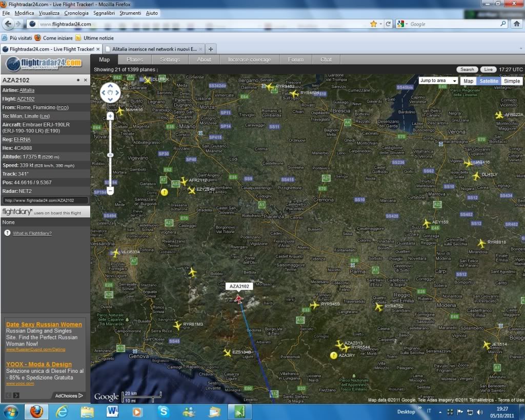Select the DLH8KK plane on the map
This screenshot has width=525, height=420.
coord(147,80)
